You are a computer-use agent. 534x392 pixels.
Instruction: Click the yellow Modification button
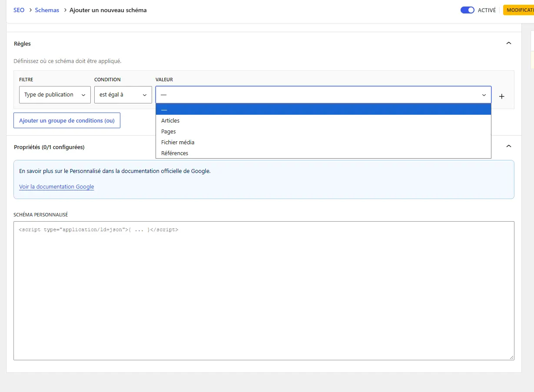point(518,10)
